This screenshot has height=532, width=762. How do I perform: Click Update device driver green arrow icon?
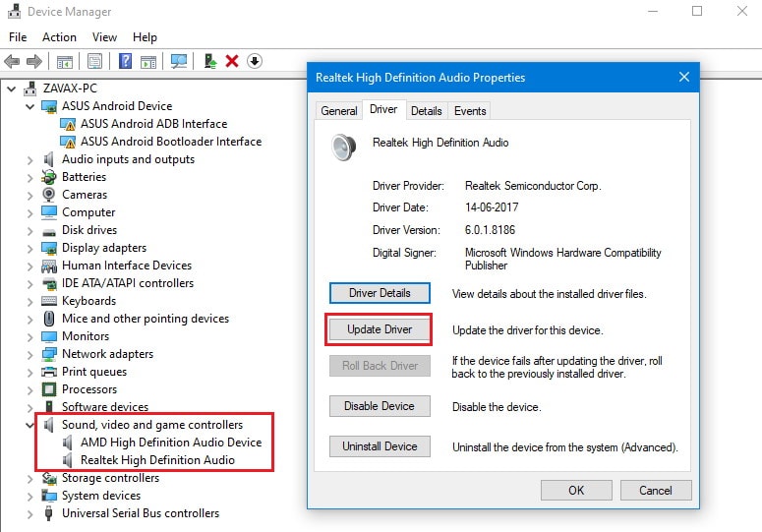[210, 61]
